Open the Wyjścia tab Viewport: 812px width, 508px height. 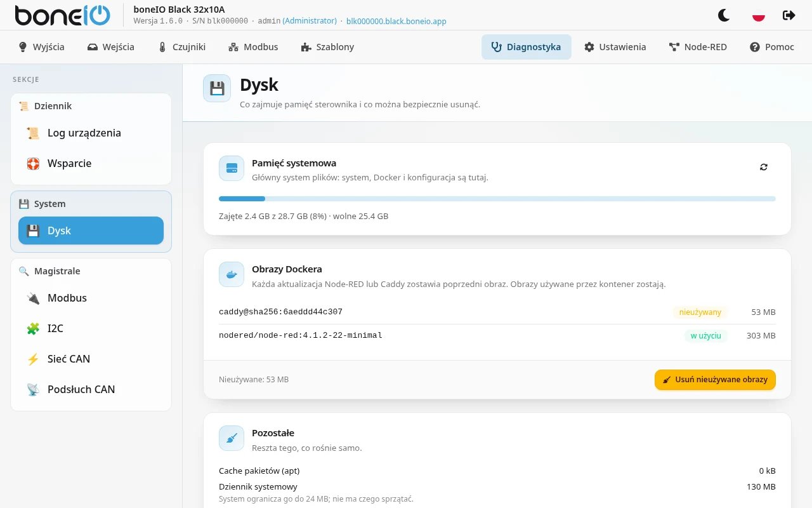point(41,47)
